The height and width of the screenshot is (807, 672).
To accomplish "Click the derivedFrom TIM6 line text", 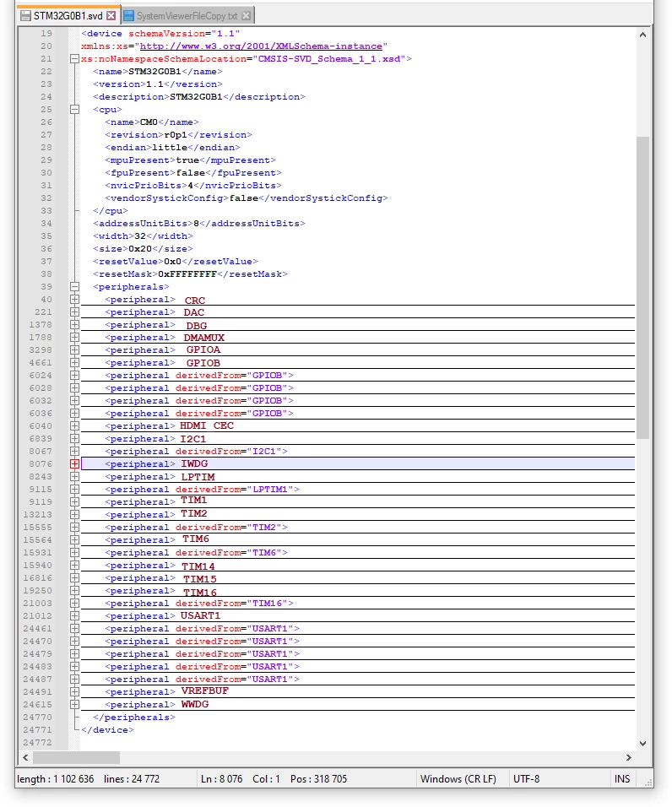I will pyautogui.click(x=196, y=553).
